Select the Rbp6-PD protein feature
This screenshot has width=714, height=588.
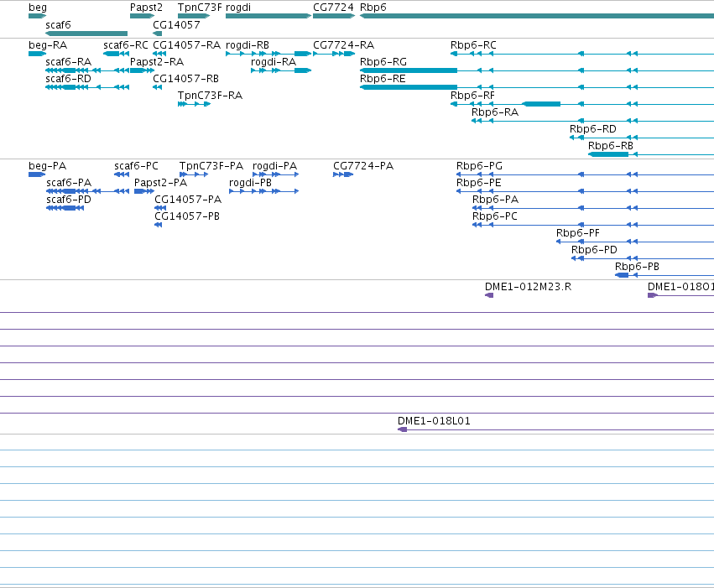point(643,258)
